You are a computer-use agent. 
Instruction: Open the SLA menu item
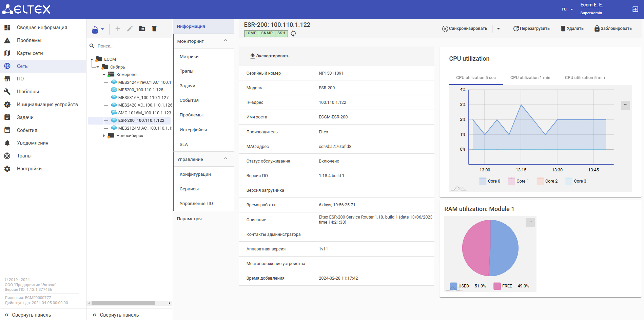203,145
